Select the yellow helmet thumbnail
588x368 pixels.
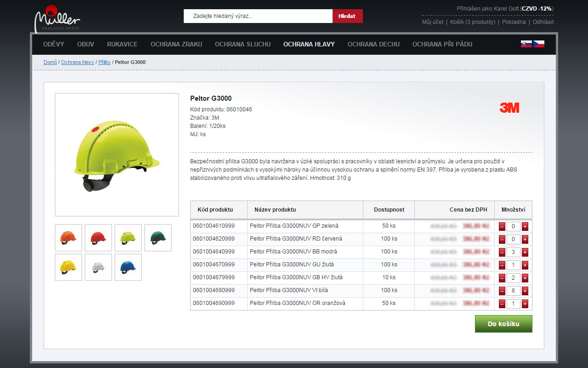68,267
